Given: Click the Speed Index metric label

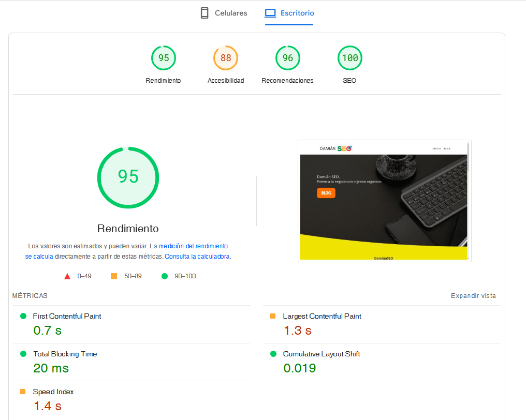Looking at the screenshot, I should coord(53,392).
